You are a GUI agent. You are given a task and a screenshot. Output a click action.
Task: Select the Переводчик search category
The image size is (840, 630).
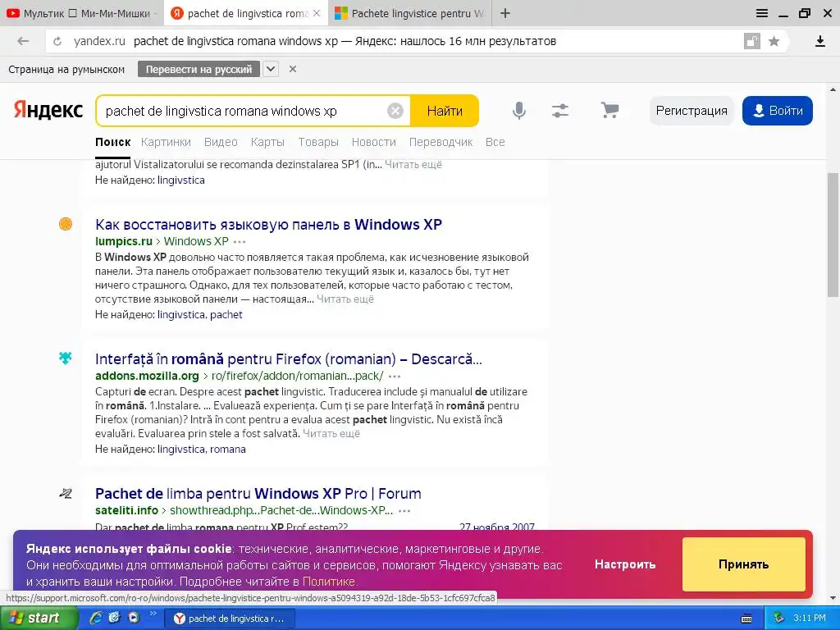(441, 142)
